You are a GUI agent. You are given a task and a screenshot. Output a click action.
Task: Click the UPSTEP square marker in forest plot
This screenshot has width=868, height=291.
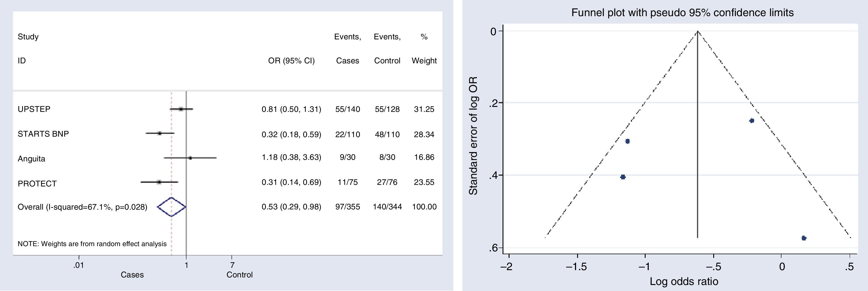[181, 109]
